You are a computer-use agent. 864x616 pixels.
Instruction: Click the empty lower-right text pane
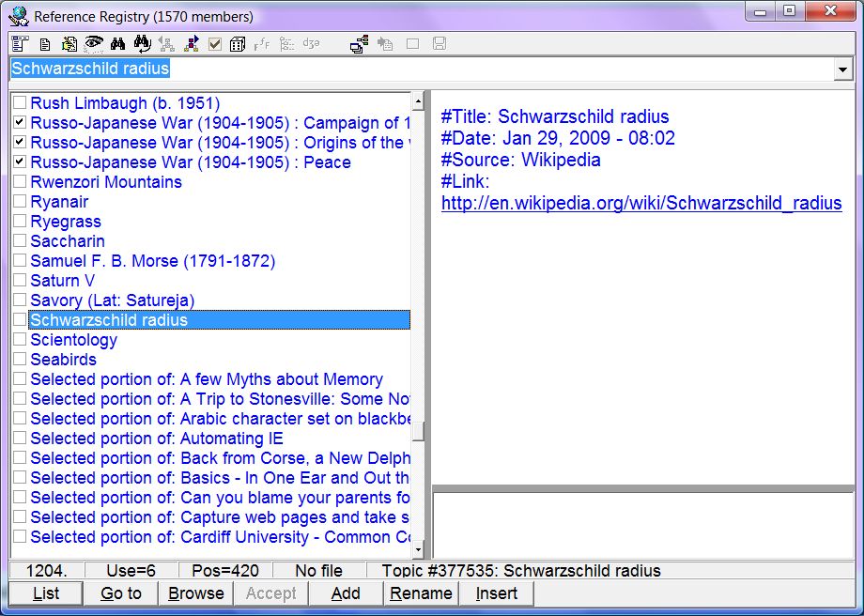point(643,526)
